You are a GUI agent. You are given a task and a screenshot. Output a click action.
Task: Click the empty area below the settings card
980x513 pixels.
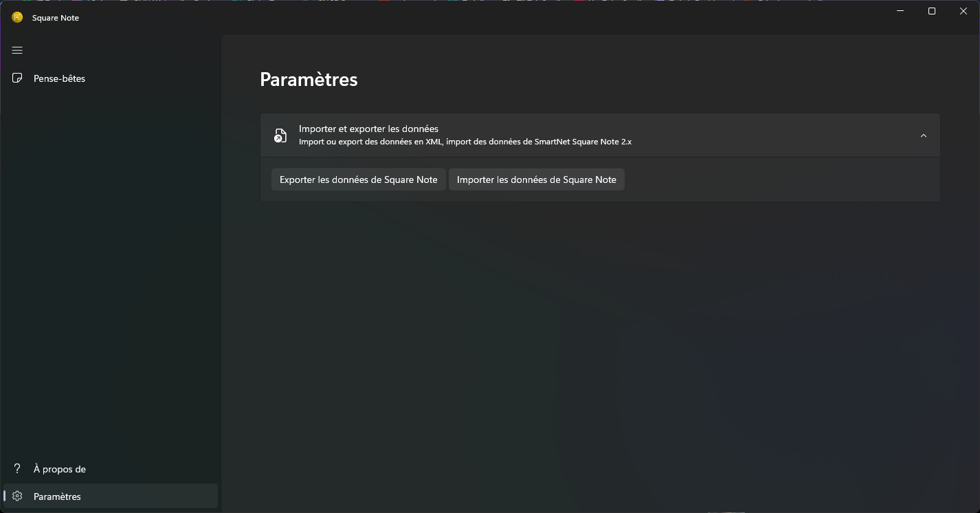[599, 344]
